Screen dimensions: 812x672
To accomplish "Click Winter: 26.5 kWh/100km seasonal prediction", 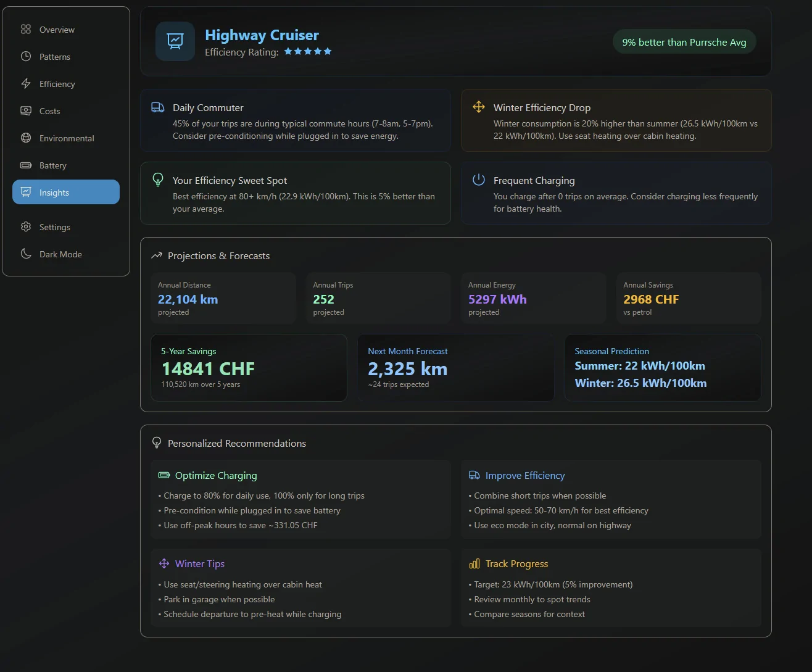I will point(640,383).
